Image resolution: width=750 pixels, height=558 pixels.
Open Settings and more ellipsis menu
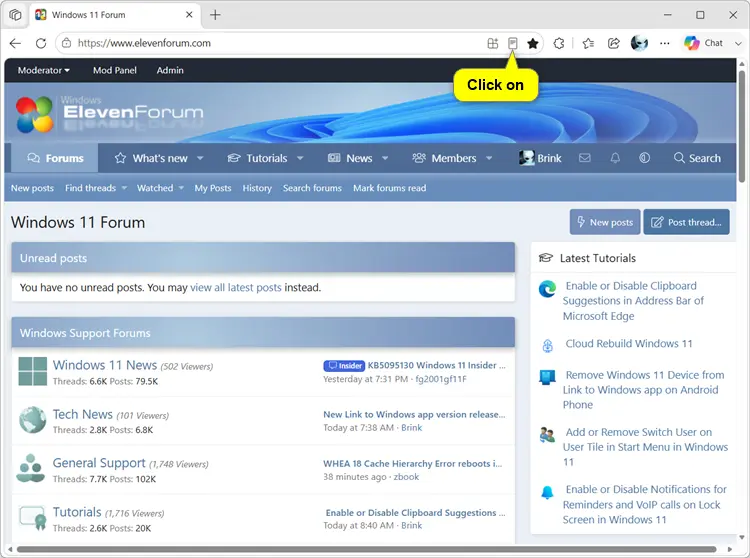coord(664,44)
